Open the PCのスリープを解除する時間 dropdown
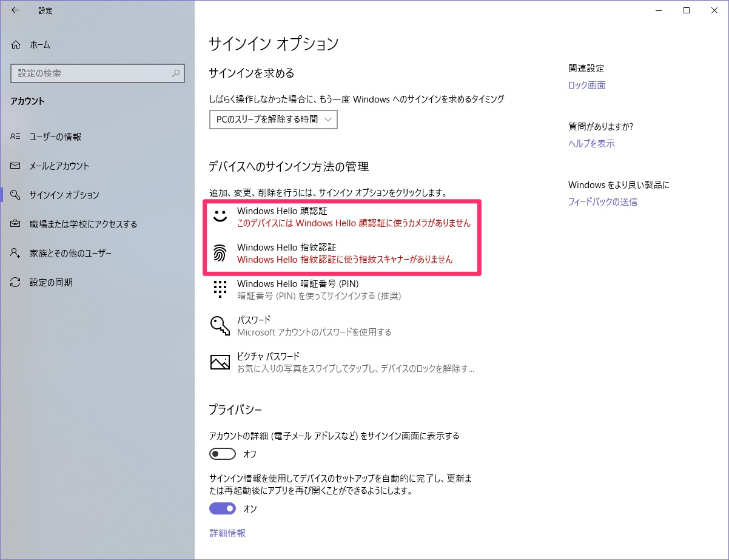729x560 pixels. [x=274, y=120]
